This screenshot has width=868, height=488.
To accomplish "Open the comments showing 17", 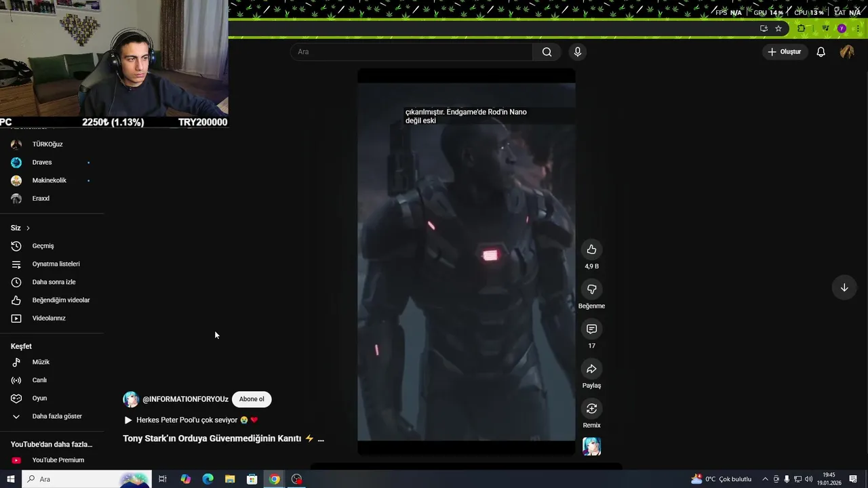I will (591, 329).
